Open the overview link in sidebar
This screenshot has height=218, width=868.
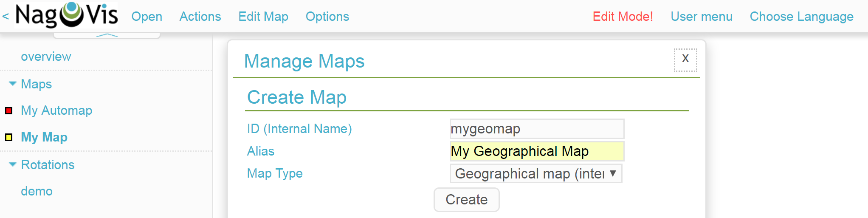(46, 57)
